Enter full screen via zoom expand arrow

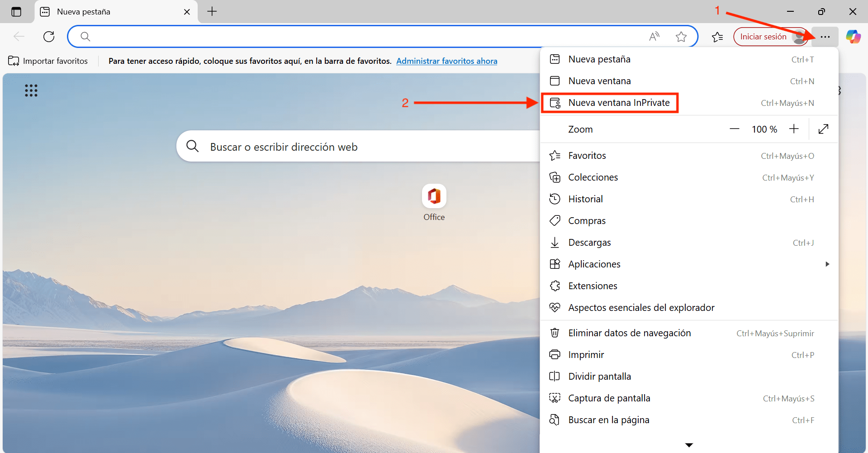click(824, 129)
